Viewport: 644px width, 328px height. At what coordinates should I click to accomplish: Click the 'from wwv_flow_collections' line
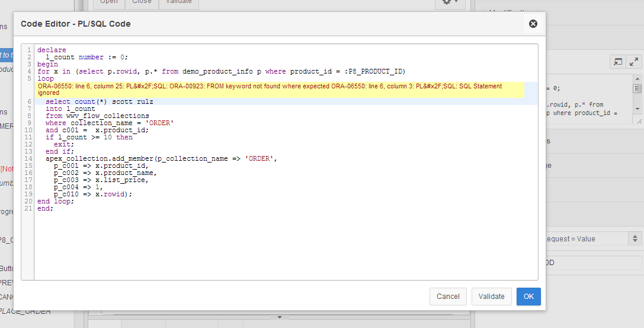(x=97, y=116)
